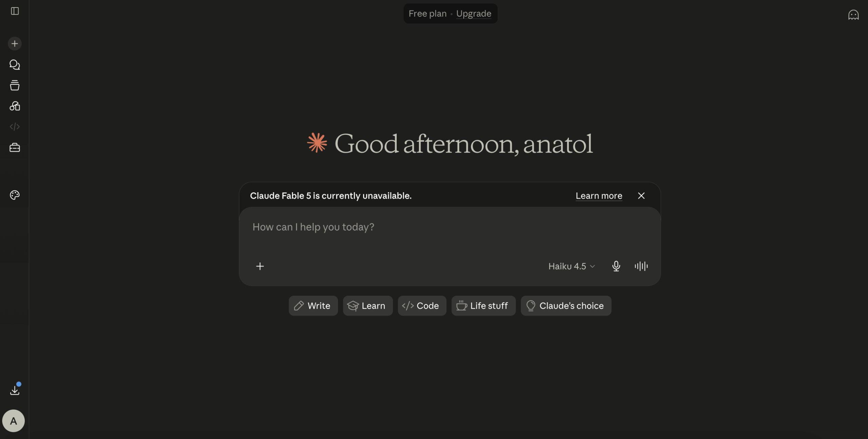Screen dimensions: 868x439
Task: Select the Learn suggestion chip
Action: pos(368,306)
